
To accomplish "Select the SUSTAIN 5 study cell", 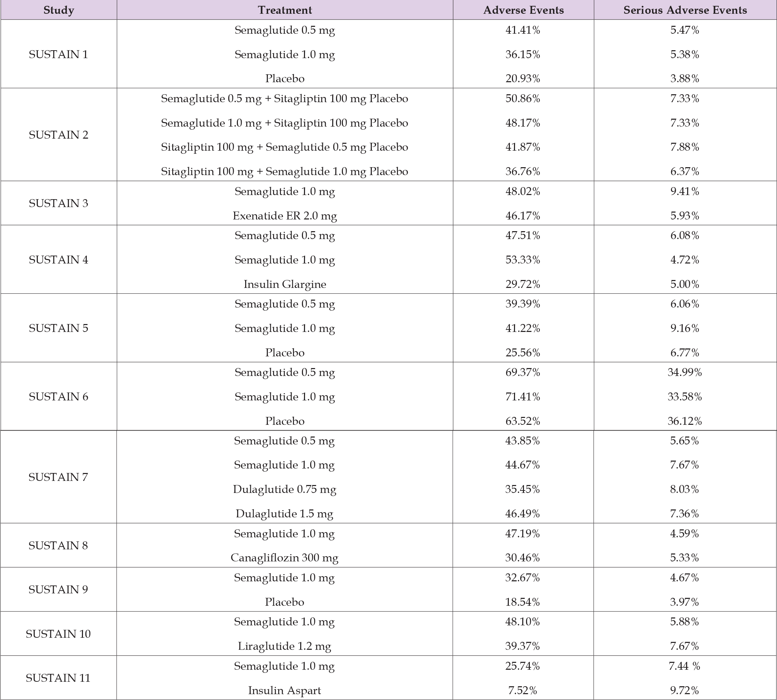I will point(59,328).
